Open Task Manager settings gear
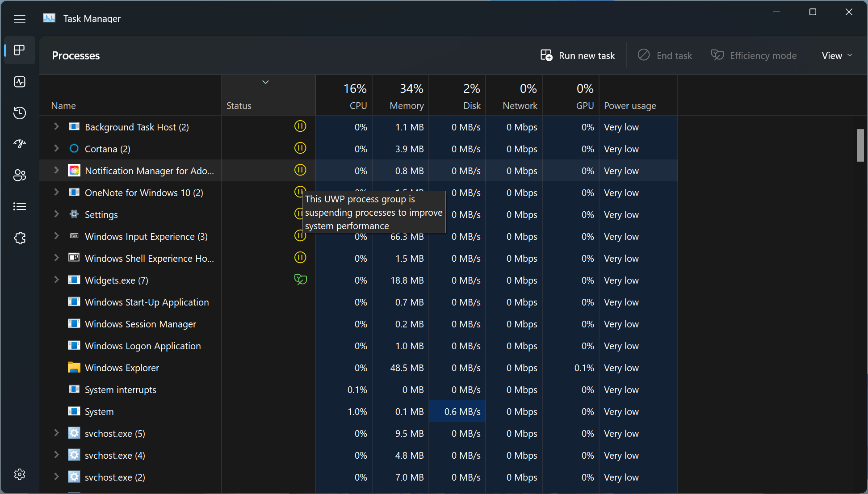The width and height of the screenshot is (868, 494). (x=20, y=474)
